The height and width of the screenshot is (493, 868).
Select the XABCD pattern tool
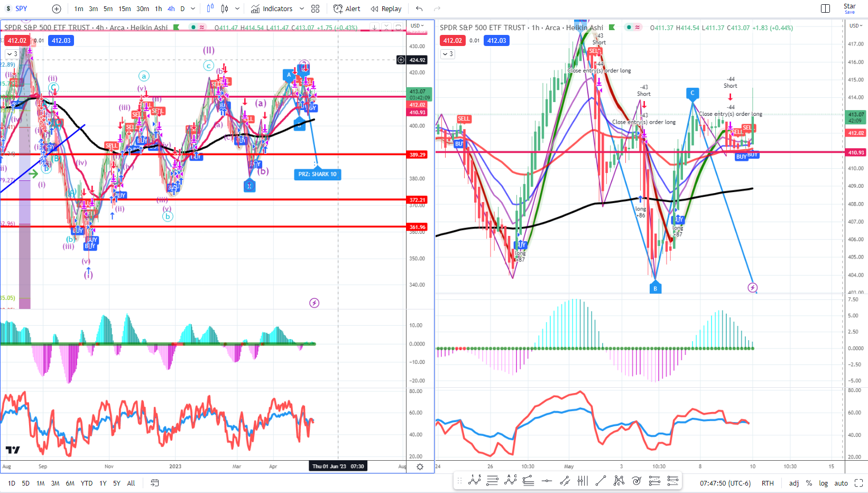click(x=618, y=481)
